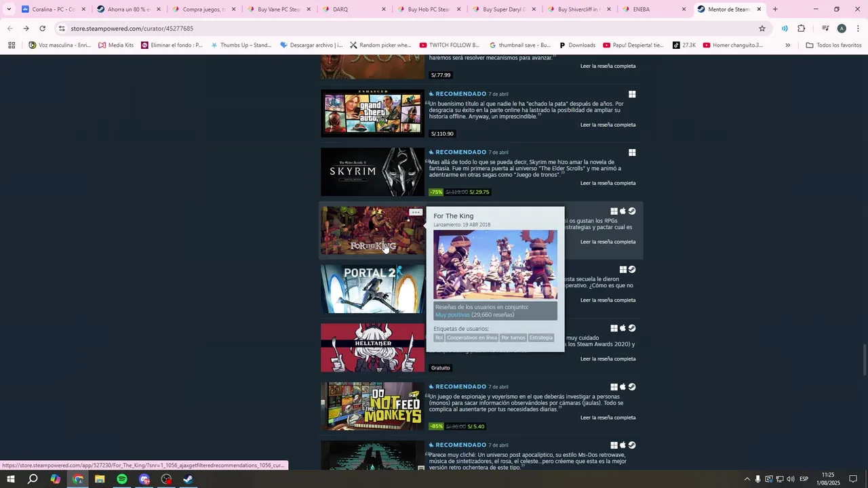Open the Helltaker thumbnail
The height and width of the screenshot is (488, 868).
click(373, 348)
